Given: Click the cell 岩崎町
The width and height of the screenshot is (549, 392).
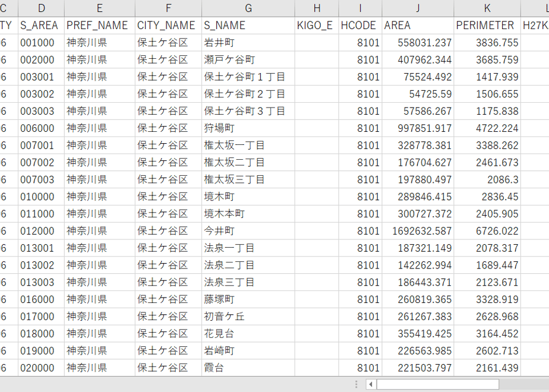Looking at the screenshot, I should point(248,351).
